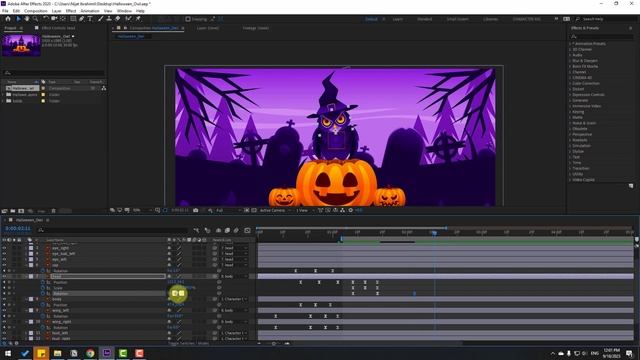Select the Brush tool
Image resolution: width=640 pixels, height=360 pixels.
coord(100,19)
